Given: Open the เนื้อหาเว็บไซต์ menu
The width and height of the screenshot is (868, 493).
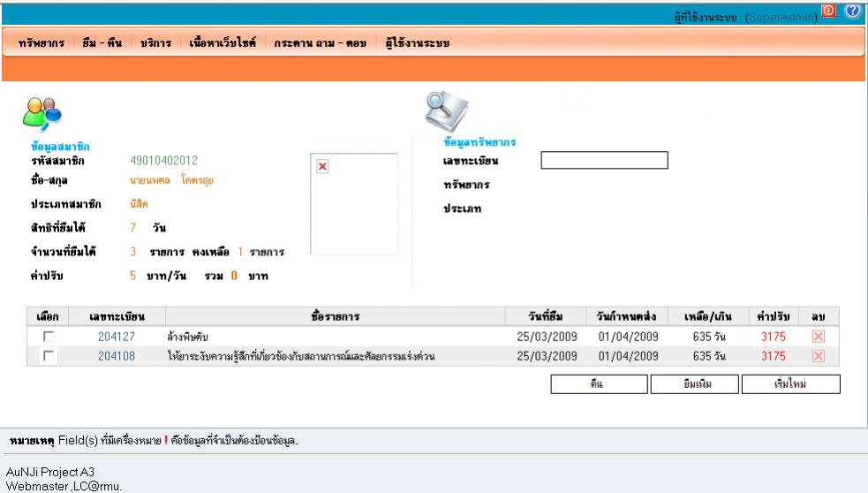Looking at the screenshot, I should tap(223, 42).
